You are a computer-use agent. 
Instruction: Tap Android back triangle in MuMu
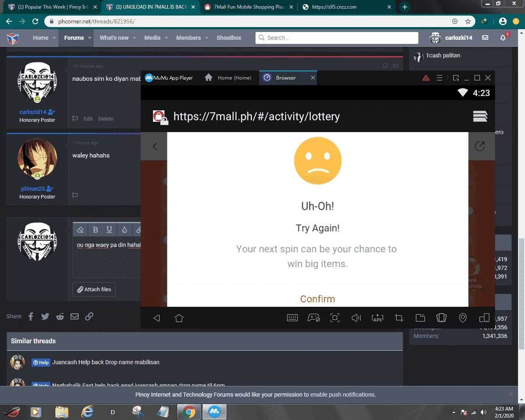[x=157, y=318]
